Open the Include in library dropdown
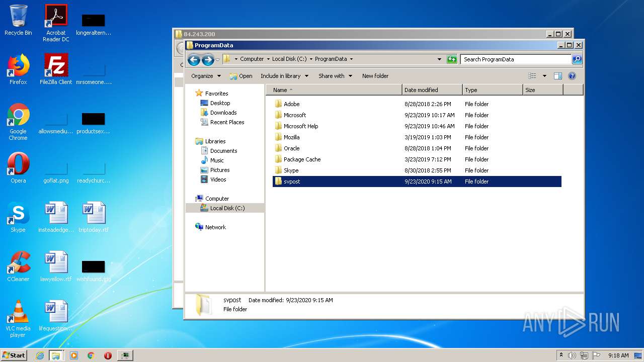This screenshot has height=362, width=644. click(x=284, y=76)
